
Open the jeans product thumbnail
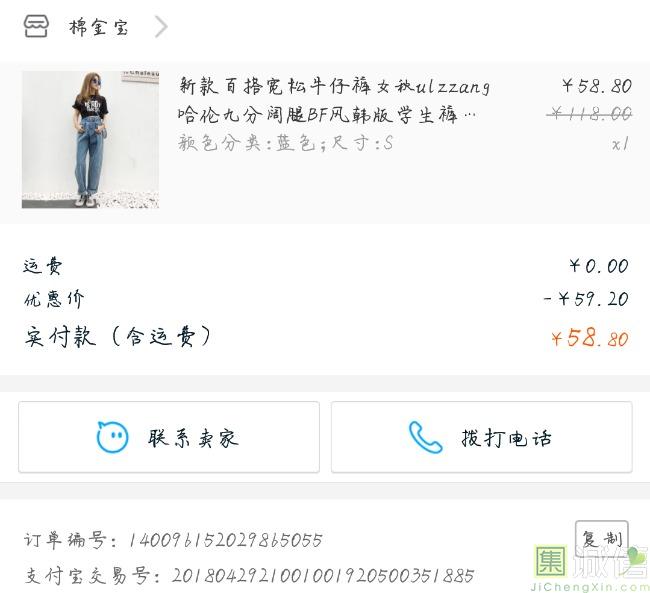(x=90, y=139)
